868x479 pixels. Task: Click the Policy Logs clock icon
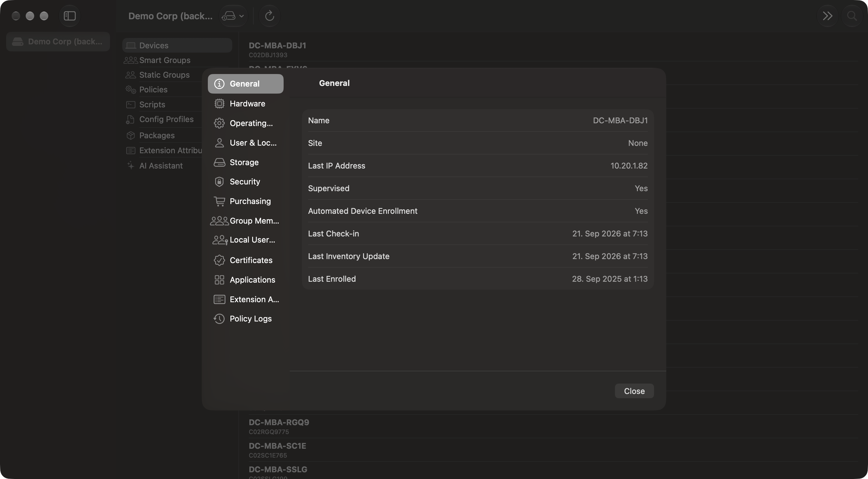click(x=219, y=319)
